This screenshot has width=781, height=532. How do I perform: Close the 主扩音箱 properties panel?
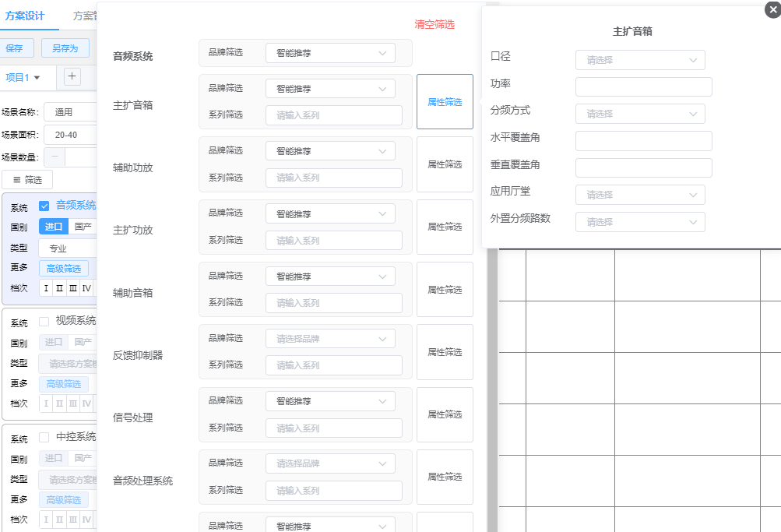click(x=772, y=9)
